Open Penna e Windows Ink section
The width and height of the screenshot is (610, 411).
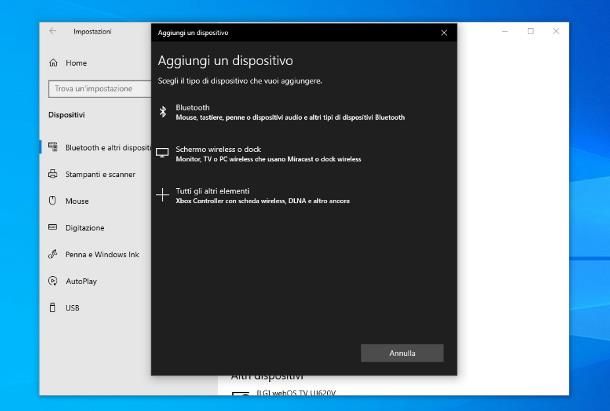coord(96,255)
